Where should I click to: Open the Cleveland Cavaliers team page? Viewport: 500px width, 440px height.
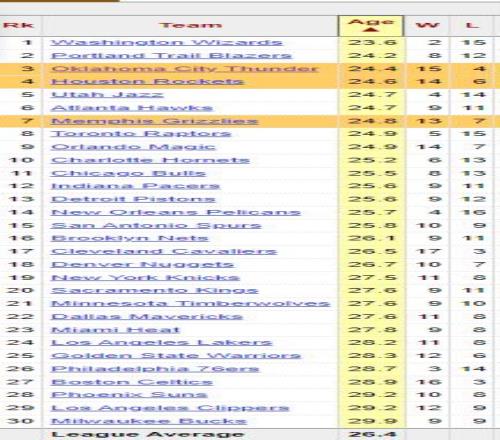click(x=164, y=251)
